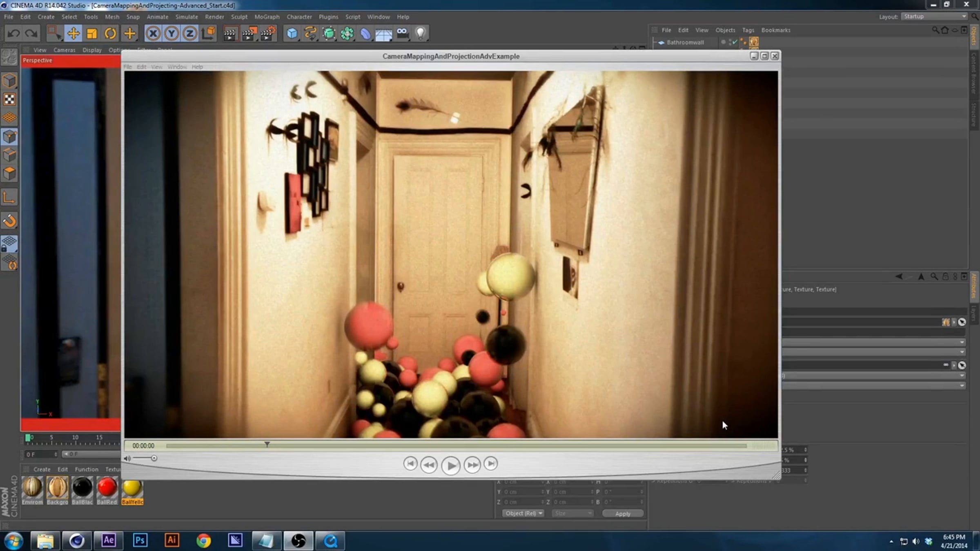Toggle the Z axis lock
This screenshot has width=980, height=551.
pyautogui.click(x=190, y=33)
